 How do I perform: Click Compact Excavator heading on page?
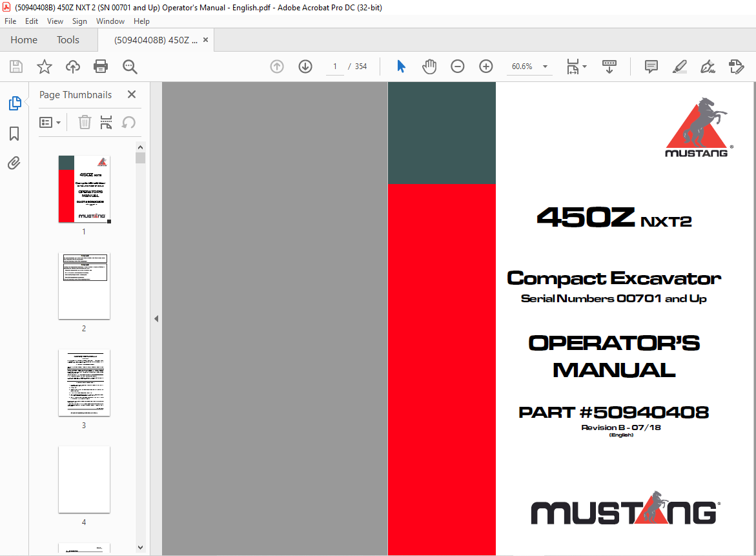[614, 278]
